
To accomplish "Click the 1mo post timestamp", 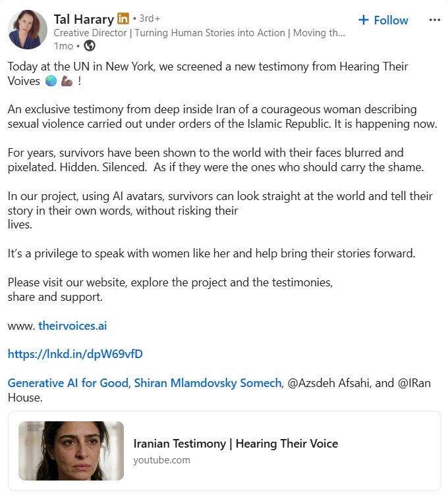I will 64,45.
